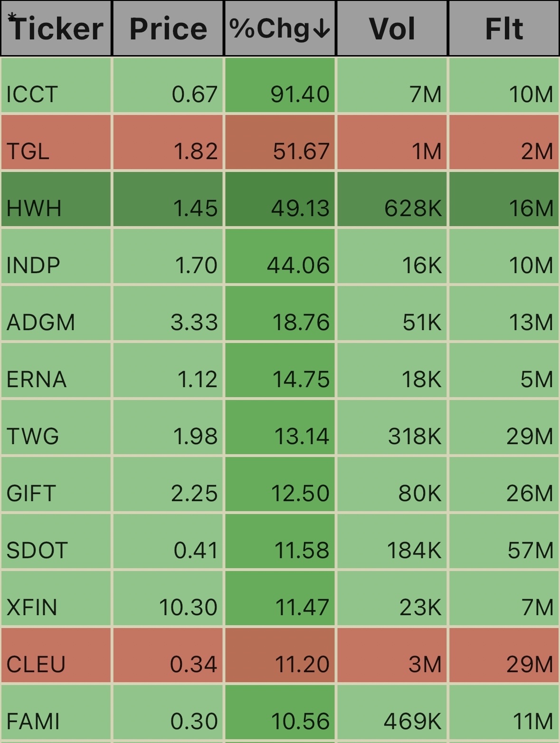This screenshot has width=560, height=743.
Task: Click ICCT 91.40 percent change cell
Action: [280, 85]
